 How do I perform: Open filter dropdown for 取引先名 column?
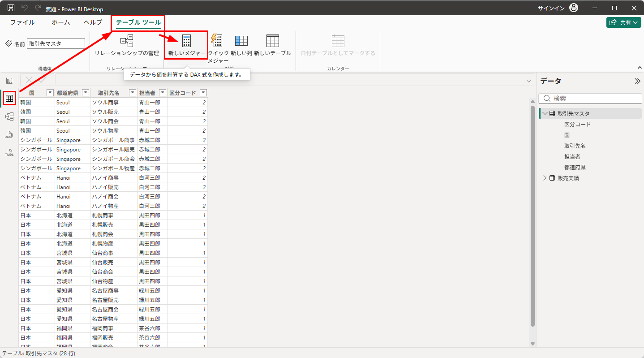[x=132, y=93]
